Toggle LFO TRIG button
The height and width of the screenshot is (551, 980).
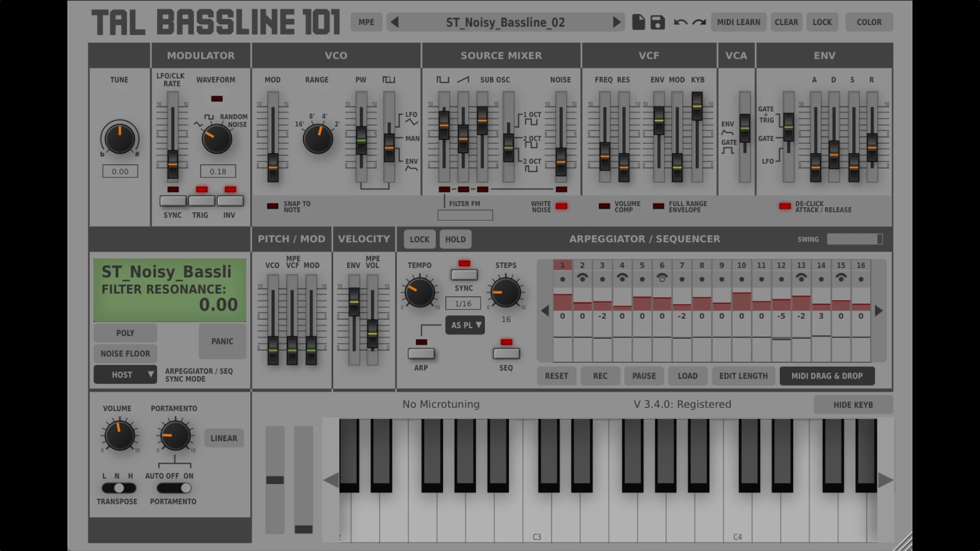[x=202, y=201]
